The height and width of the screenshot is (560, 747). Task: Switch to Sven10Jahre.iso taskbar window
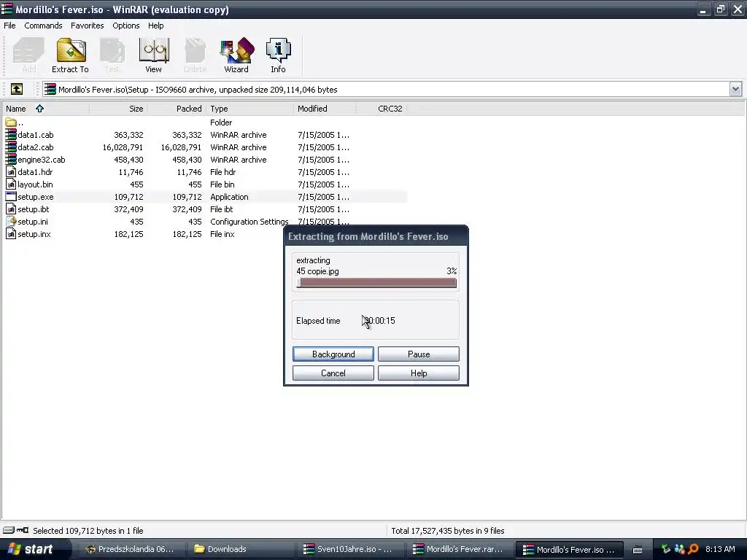pyautogui.click(x=352, y=549)
